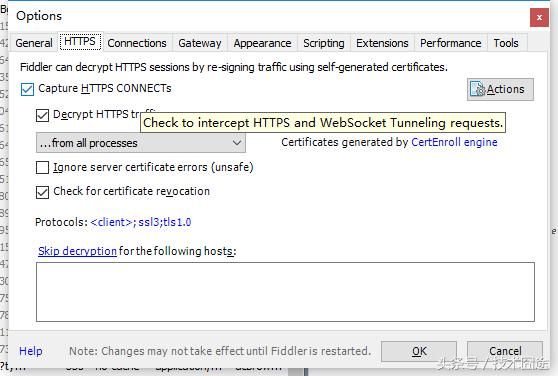This screenshot has height=376, width=558.
Task: Toggle Check for certificate revocation
Action: pyautogui.click(x=42, y=192)
